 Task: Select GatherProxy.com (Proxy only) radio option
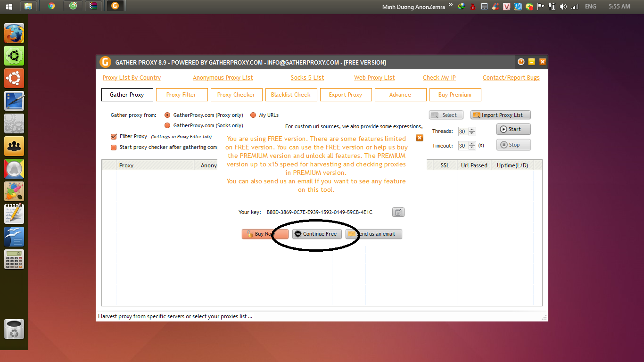(167, 115)
